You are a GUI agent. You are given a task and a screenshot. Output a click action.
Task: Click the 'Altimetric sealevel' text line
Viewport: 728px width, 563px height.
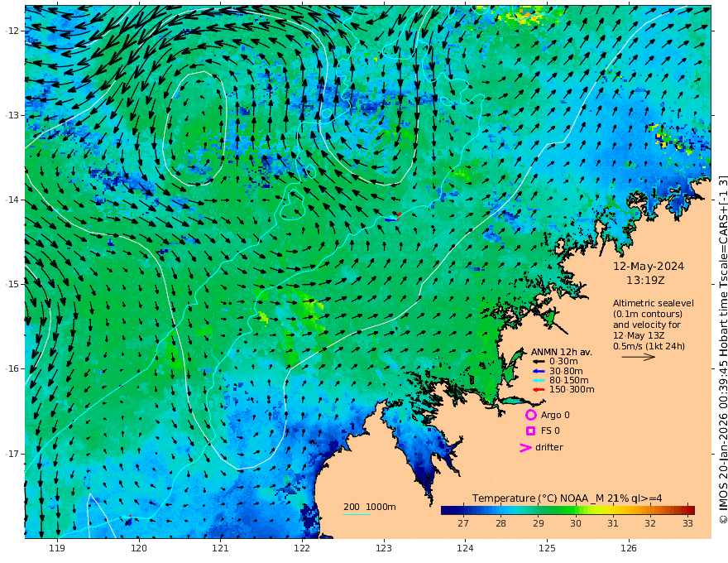pos(654,303)
